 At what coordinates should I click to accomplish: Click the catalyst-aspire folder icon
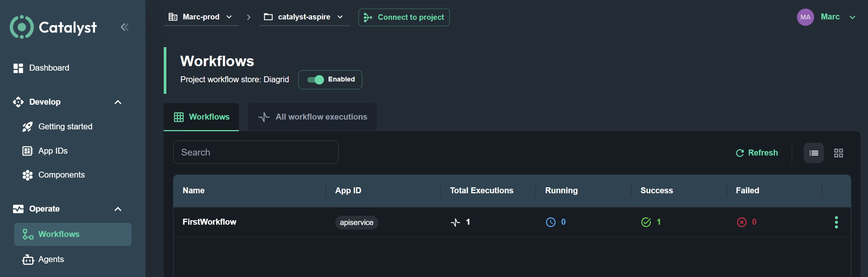[x=268, y=17]
